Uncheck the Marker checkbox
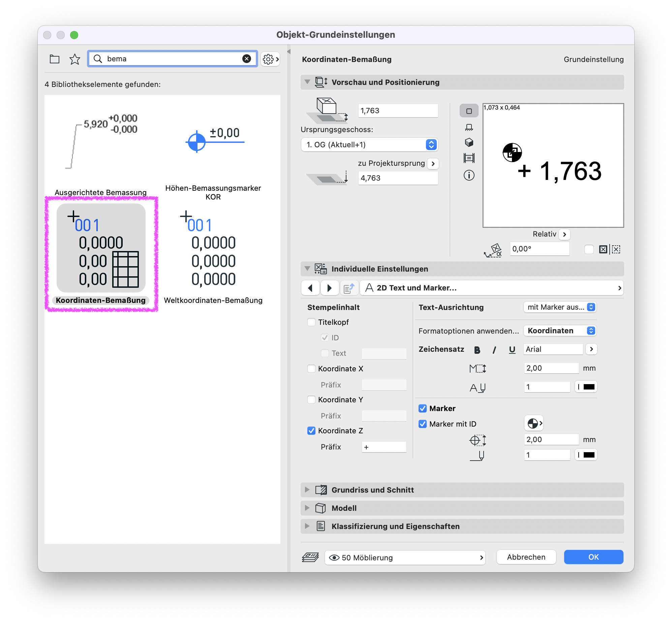672x622 pixels. [x=423, y=408]
